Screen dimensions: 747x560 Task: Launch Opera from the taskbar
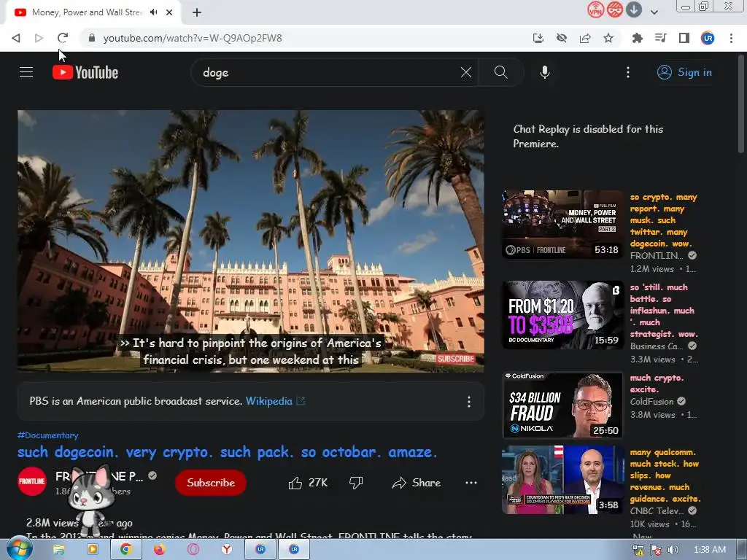tap(193, 550)
